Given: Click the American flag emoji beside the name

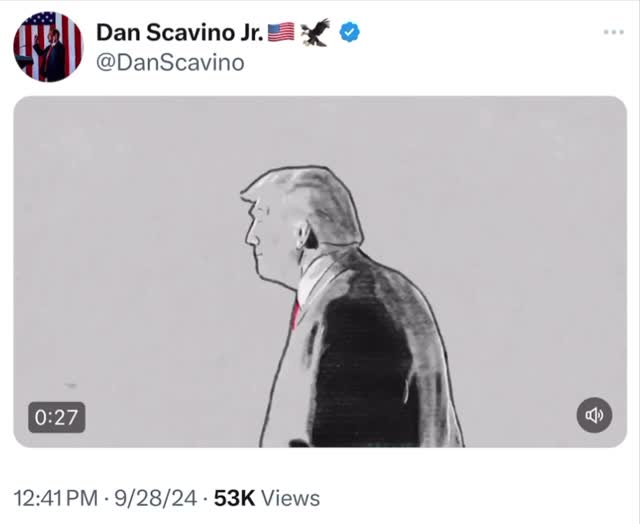Looking at the screenshot, I should [281, 32].
